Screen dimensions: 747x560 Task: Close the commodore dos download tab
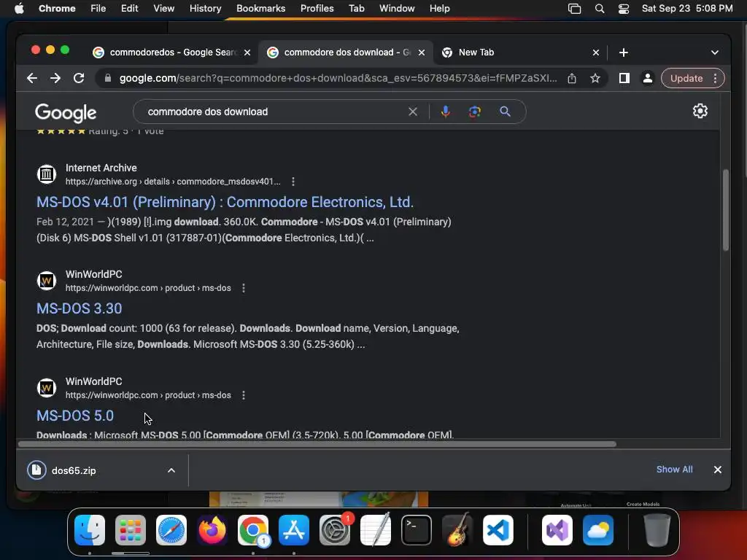point(422,52)
